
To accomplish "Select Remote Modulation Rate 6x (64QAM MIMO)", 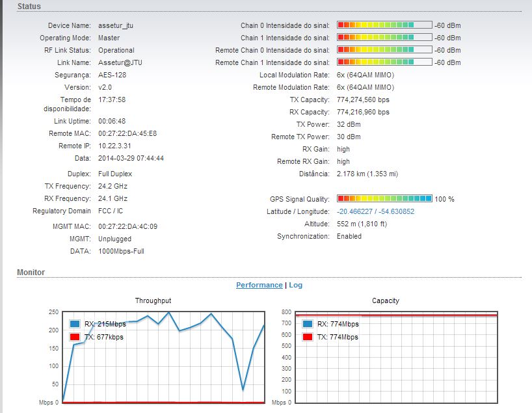I will [366, 87].
